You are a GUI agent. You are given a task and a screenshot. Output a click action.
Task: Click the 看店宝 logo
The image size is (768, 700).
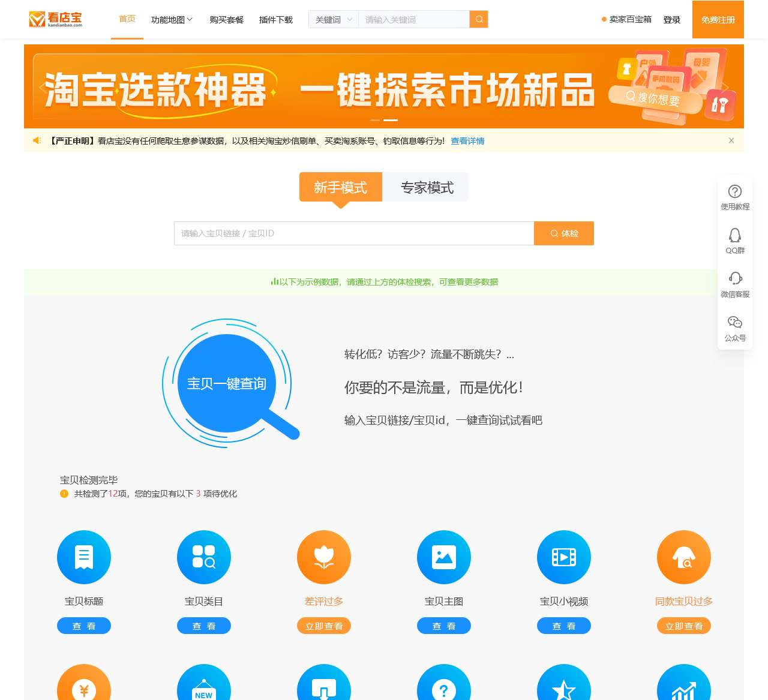pos(56,19)
